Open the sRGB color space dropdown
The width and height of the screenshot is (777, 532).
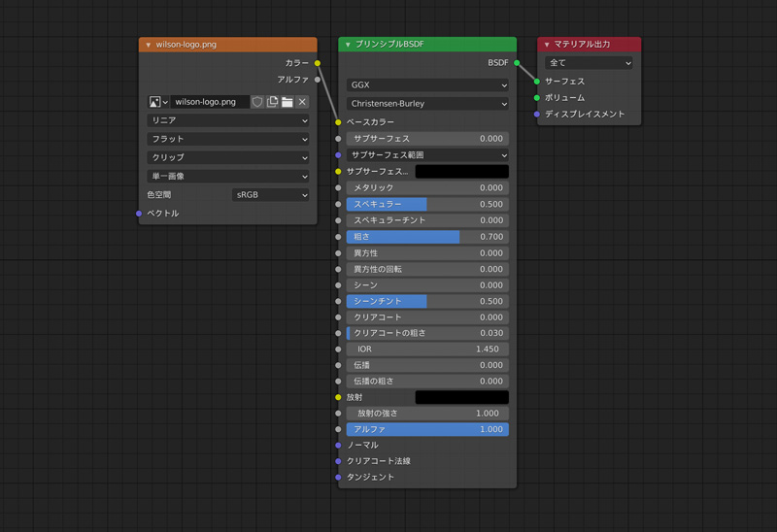(271, 195)
